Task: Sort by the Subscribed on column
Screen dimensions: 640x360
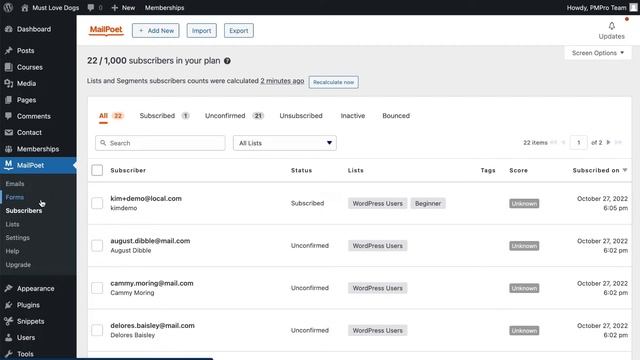Action: pyautogui.click(x=600, y=170)
